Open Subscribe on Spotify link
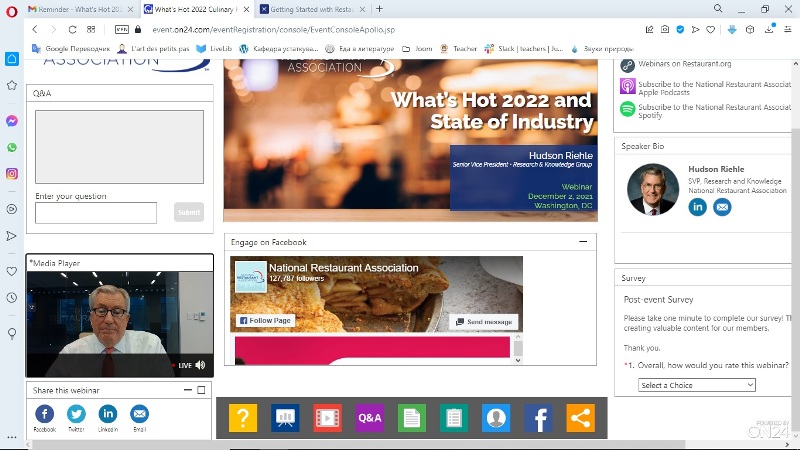This screenshot has width=800, height=450. click(x=714, y=111)
